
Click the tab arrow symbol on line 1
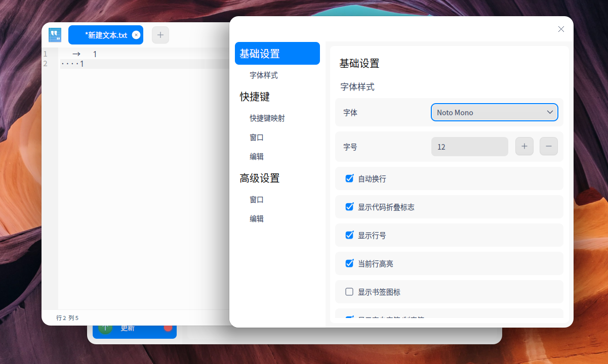click(76, 54)
